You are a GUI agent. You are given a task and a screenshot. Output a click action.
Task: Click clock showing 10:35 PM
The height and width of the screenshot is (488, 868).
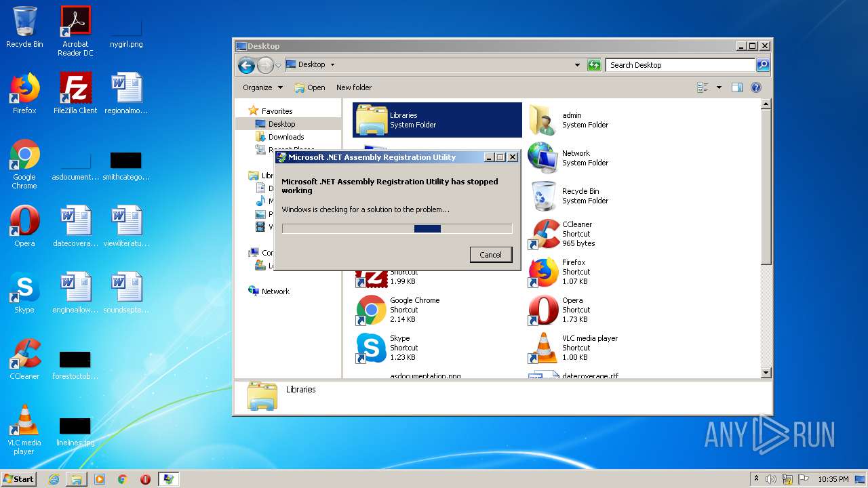[833, 479]
